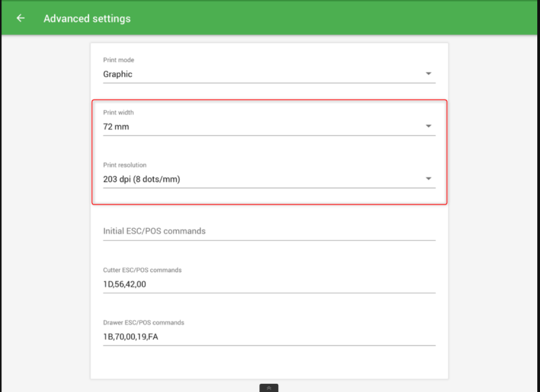Image resolution: width=540 pixels, height=392 pixels.
Task: Click the 'Drawer ESC/POS commands' label
Action: (144, 323)
